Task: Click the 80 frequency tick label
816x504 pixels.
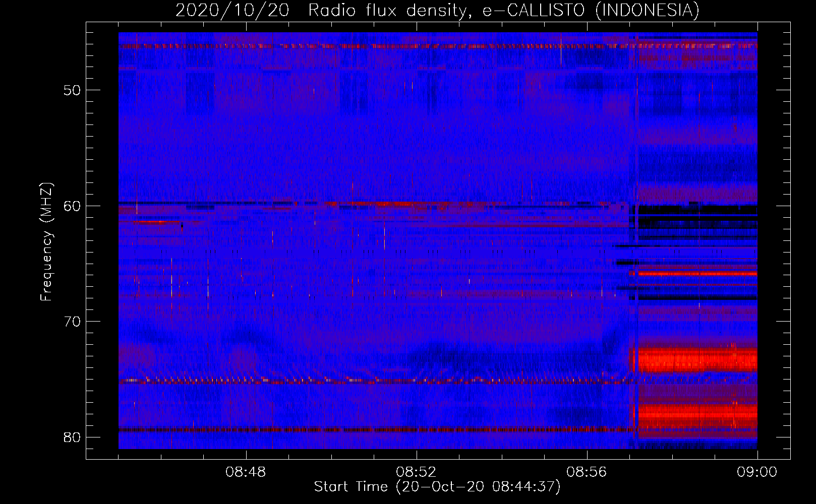Action: tap(73, 437)
